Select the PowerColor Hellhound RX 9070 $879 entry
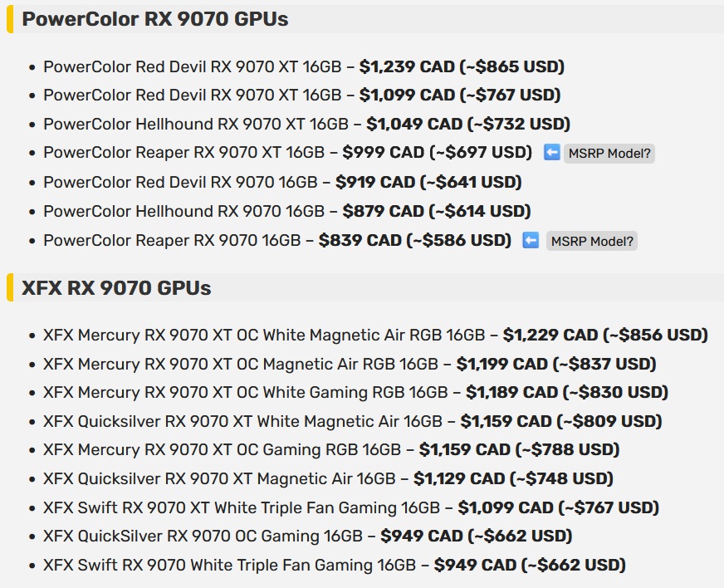This screenshot has width=724, height=588. pos(287,211)
